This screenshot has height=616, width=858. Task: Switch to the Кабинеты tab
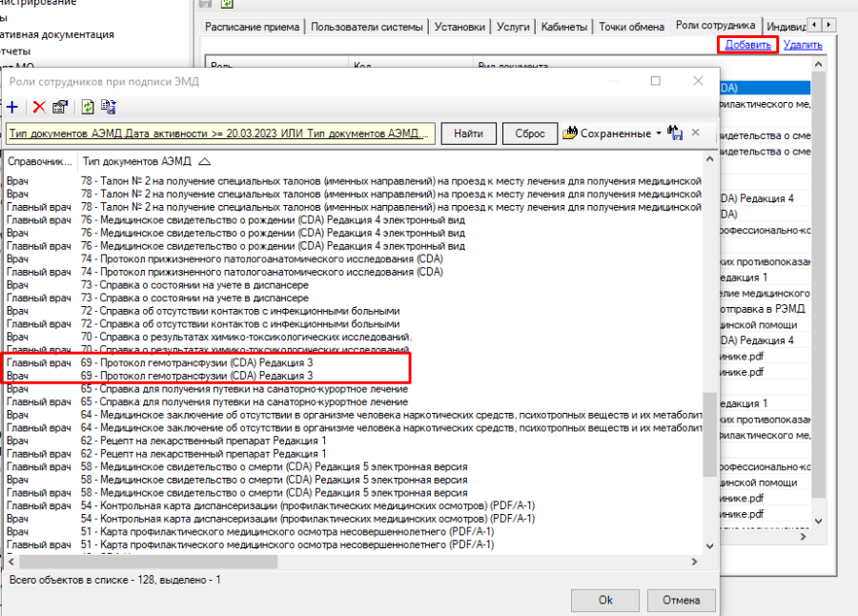click(x=564, y=27)
